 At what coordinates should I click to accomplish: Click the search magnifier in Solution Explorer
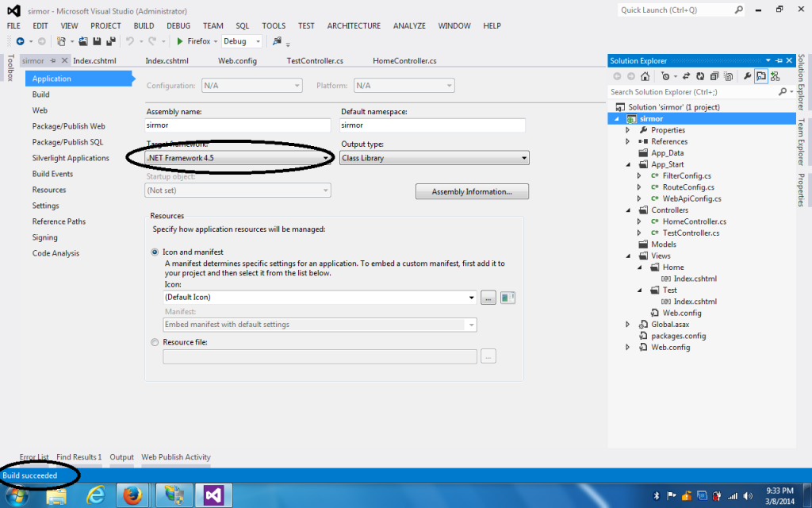(782, 92)
